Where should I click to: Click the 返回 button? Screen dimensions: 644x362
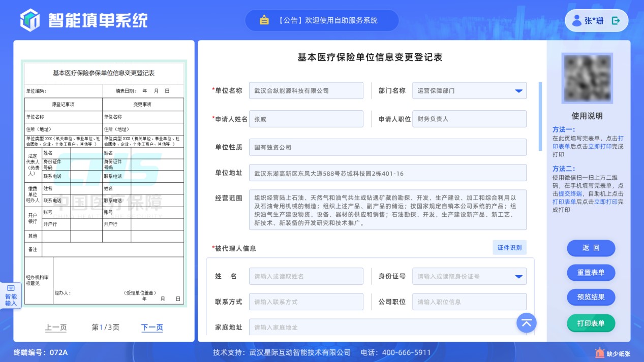[x=591, y=248]
